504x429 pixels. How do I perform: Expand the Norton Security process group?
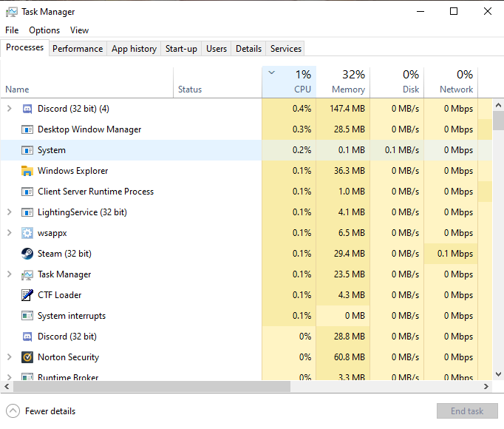[10, 357]
